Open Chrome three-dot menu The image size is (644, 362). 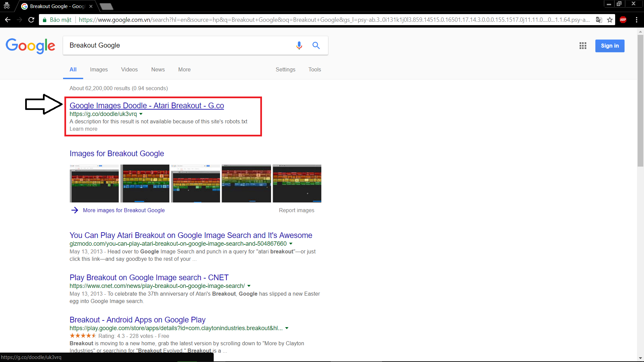[x=636, y=20]
